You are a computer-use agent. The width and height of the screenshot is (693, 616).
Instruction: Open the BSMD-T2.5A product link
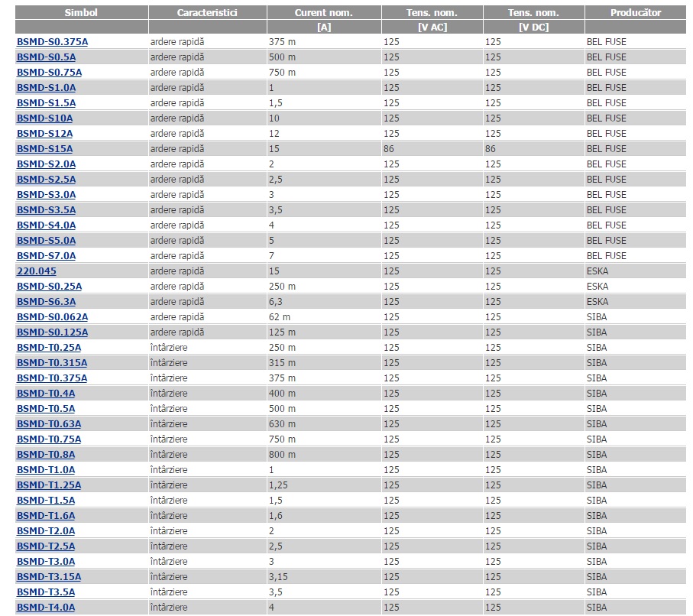coord(46,546)
